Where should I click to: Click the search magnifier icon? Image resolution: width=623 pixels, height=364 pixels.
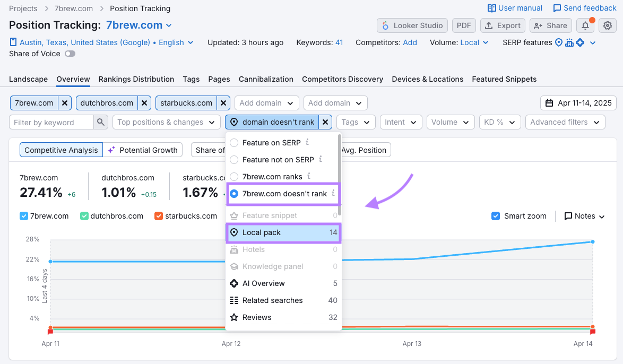(101, 122)
